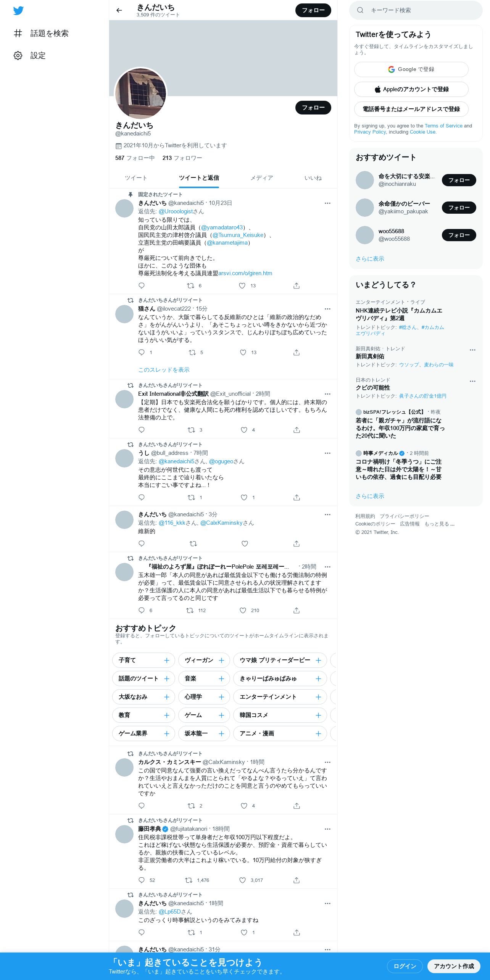Go back with the left arrow
This screenshot has height=980, width=490.
(x=119, y=10)
